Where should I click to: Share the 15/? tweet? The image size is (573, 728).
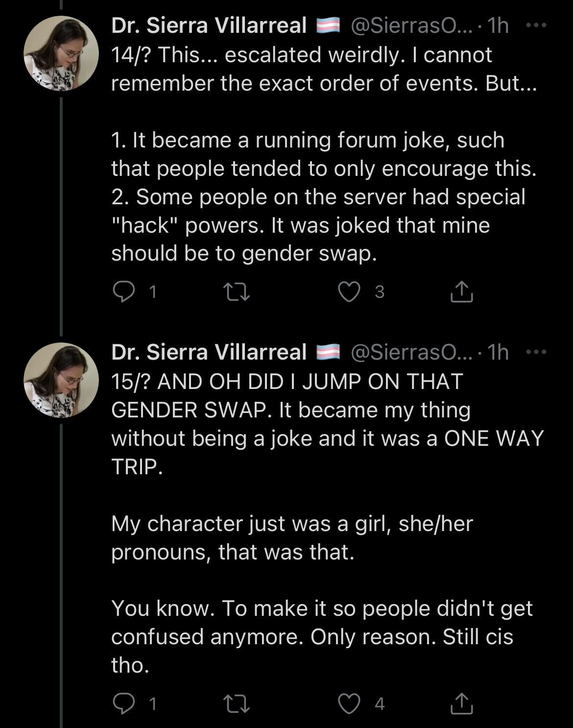[461, 704]
